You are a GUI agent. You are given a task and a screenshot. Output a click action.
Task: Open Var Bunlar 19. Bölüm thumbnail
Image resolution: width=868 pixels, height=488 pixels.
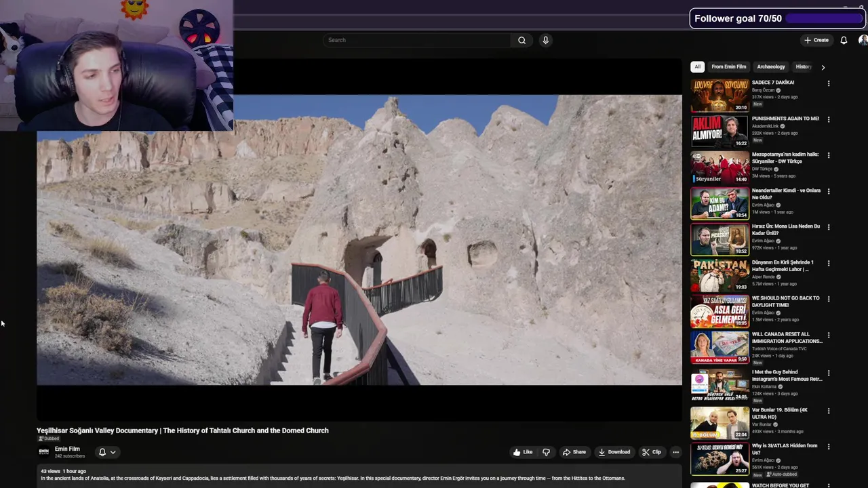point(719,422)
